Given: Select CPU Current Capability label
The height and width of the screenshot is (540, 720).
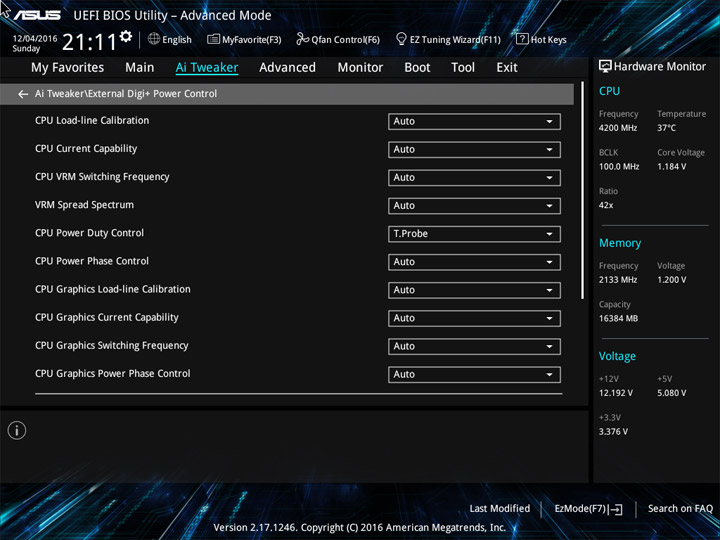Looking at the screenshot, I should [x=86, y=149].
